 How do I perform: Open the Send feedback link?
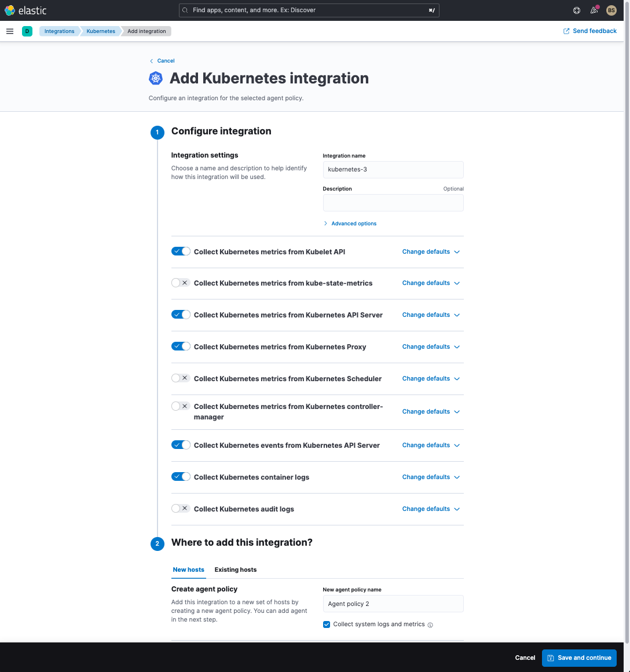tap(590, 31)
